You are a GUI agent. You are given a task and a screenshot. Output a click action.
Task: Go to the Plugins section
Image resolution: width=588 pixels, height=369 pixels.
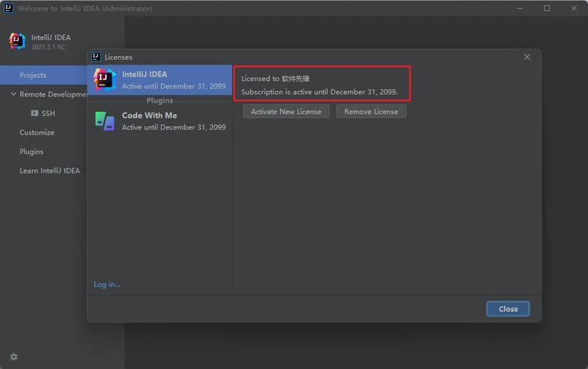(x=32, y=151)
